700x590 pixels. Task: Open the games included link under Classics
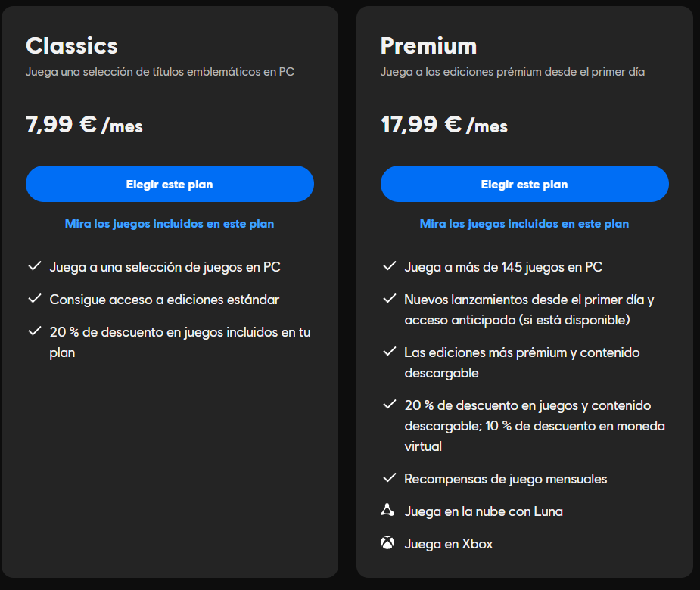point(170,224)
